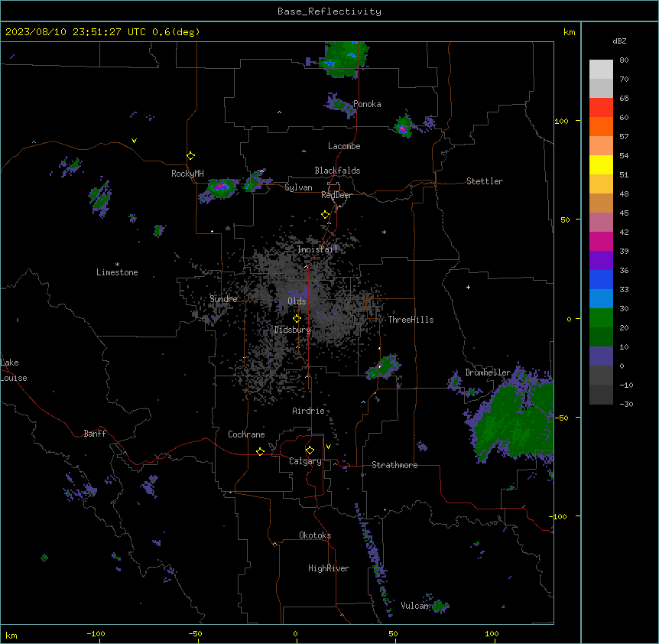Screen dimensions: 659x644
Task: Click the Lake Louise label
Action: [14, 370]
